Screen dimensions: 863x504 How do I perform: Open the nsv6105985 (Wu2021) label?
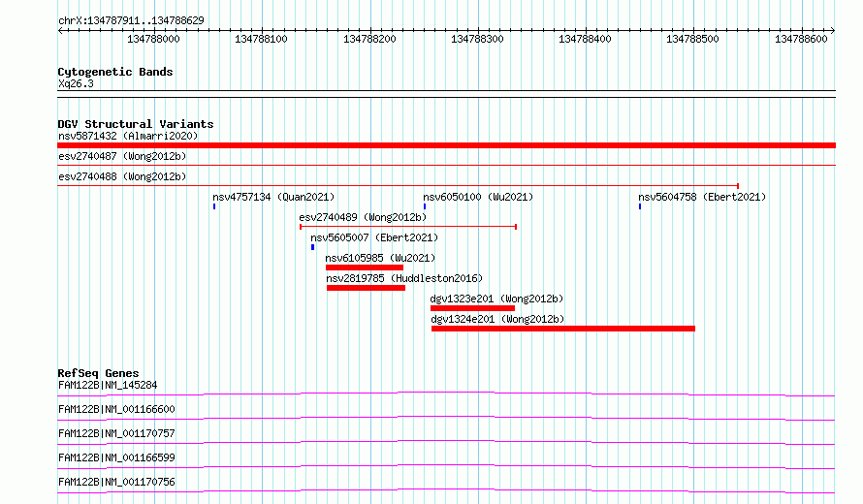pos(380,258)
